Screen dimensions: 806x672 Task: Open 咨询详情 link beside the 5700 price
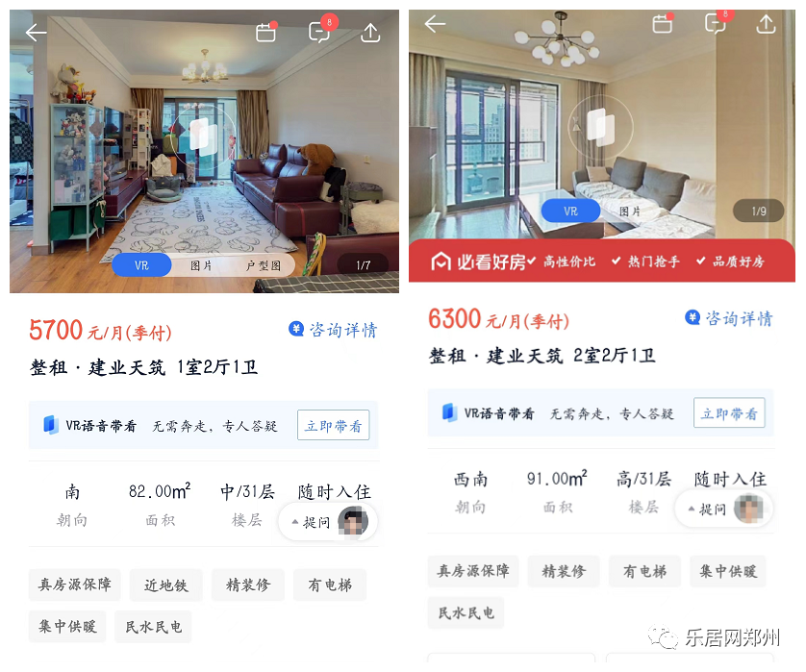(333, 330)
